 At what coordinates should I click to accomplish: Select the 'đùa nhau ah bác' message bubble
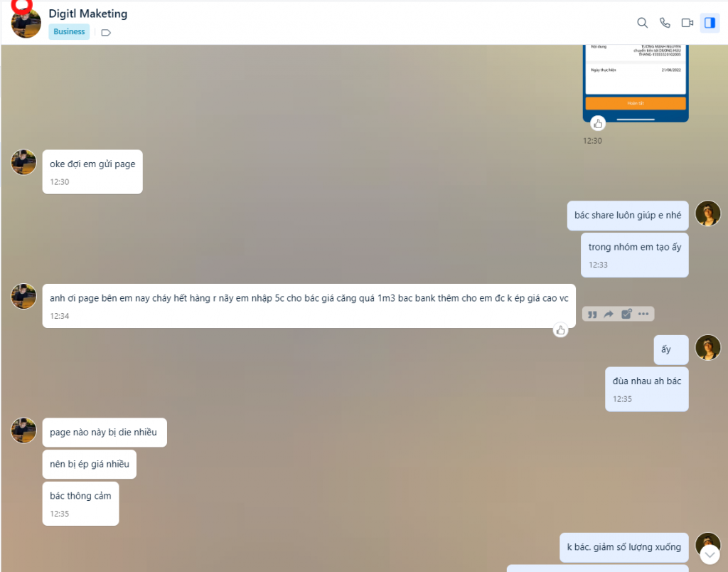pos(647,389)
